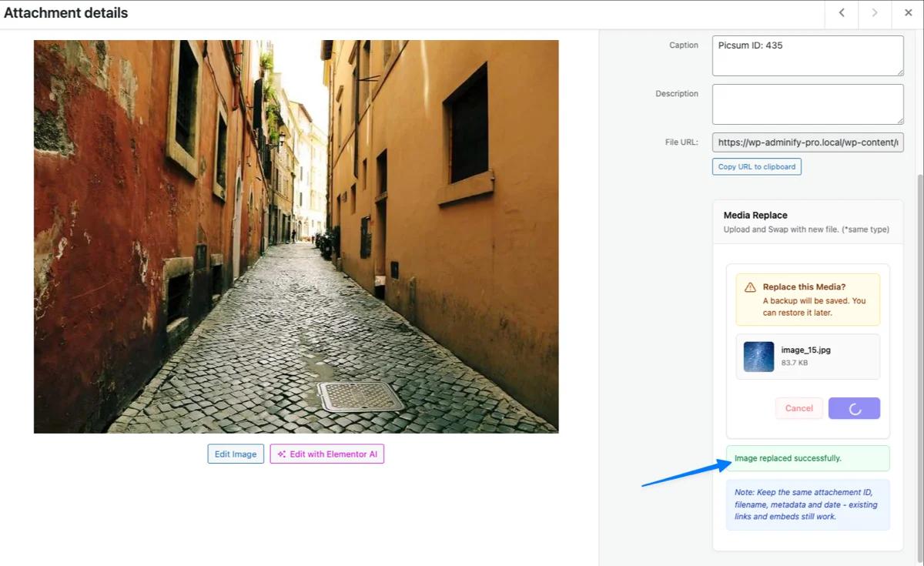
Task: Click the warning triangle icon
Action: [x=750, y=287]
